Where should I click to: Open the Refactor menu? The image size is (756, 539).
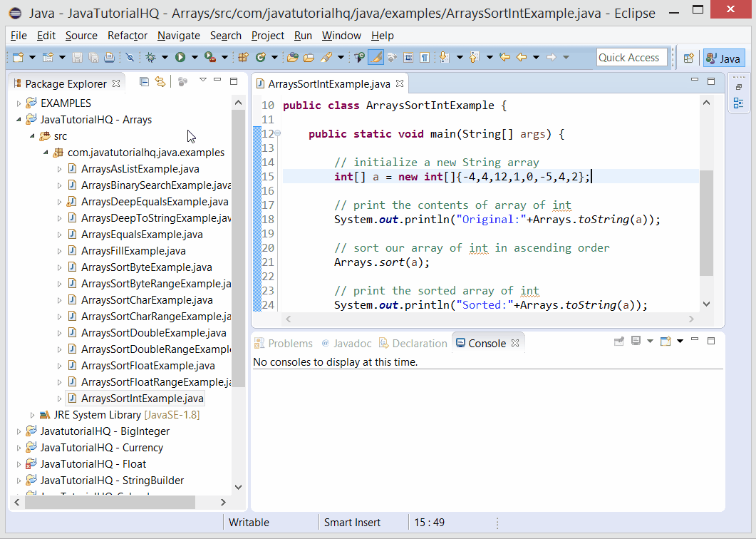[127, 35]
